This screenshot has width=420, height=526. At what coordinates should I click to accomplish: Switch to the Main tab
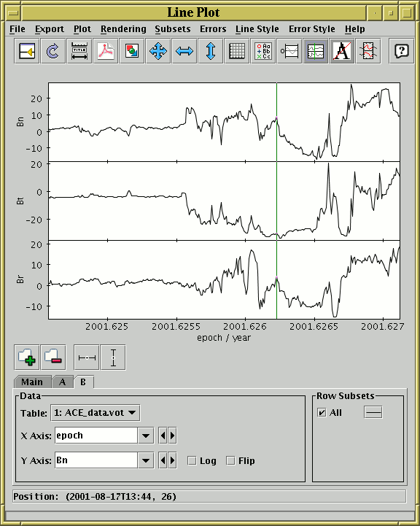(32, 382)
